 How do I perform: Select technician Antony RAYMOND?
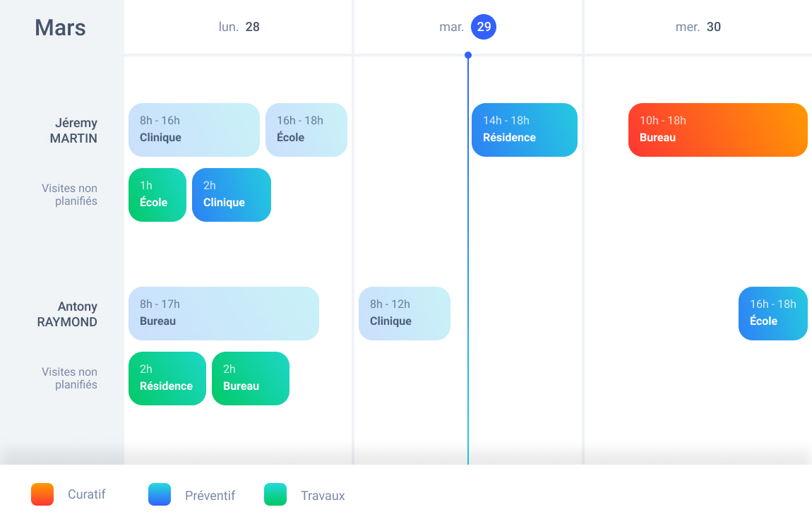pyautogui.click(x=67, y=314)
